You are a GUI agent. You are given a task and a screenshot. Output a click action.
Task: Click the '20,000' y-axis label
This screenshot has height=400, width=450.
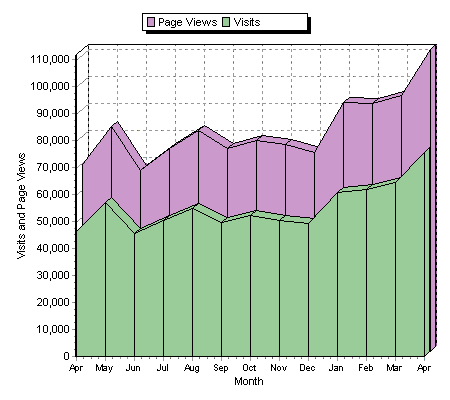53,302
